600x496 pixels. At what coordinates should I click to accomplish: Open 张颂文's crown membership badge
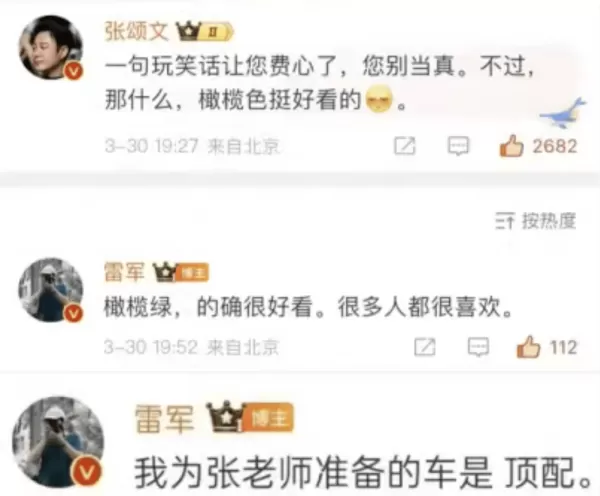click(204, 32)
